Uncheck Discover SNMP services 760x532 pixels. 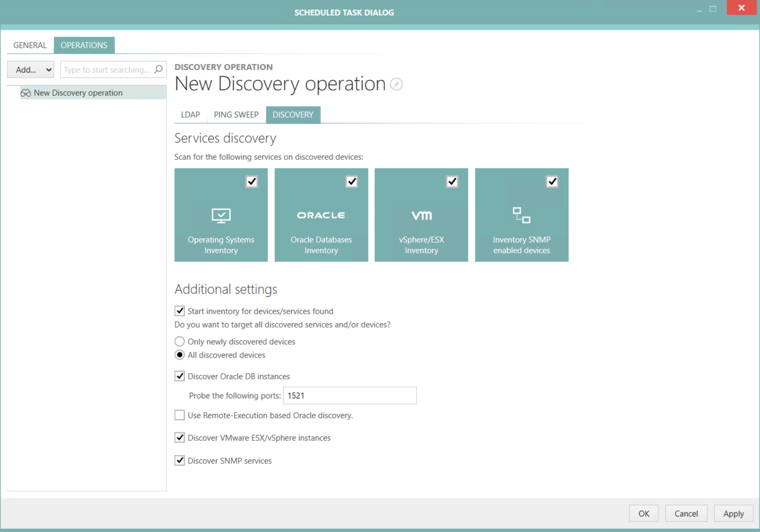[x=180, y=460]
